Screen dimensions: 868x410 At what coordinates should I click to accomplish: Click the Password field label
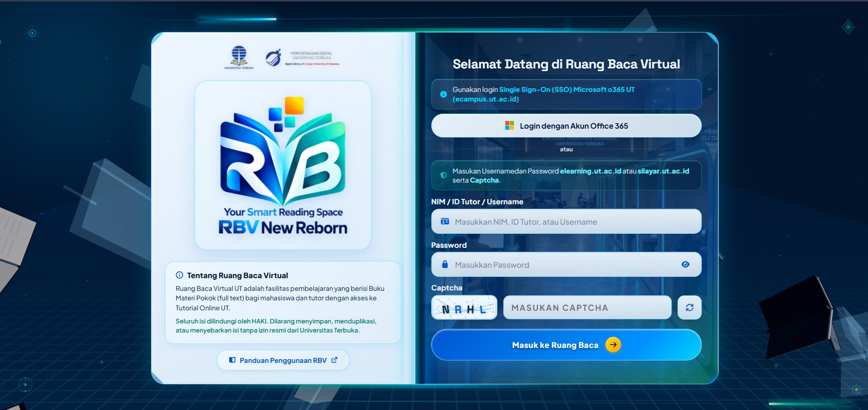[x=449, y=245]
